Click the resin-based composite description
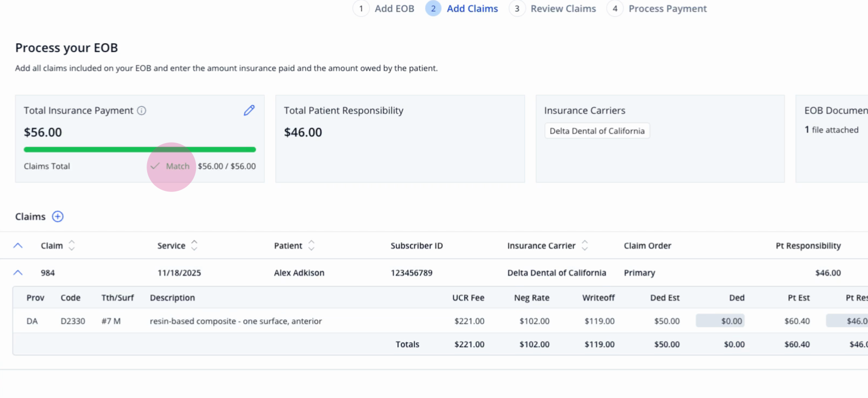Screen dimensions: 868x398 click(236, 321)
